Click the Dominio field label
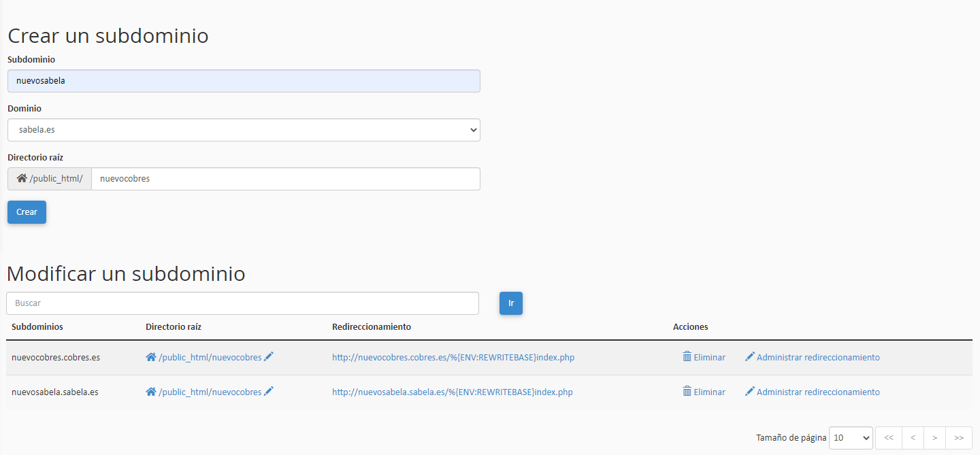 [x=24, y=108]
